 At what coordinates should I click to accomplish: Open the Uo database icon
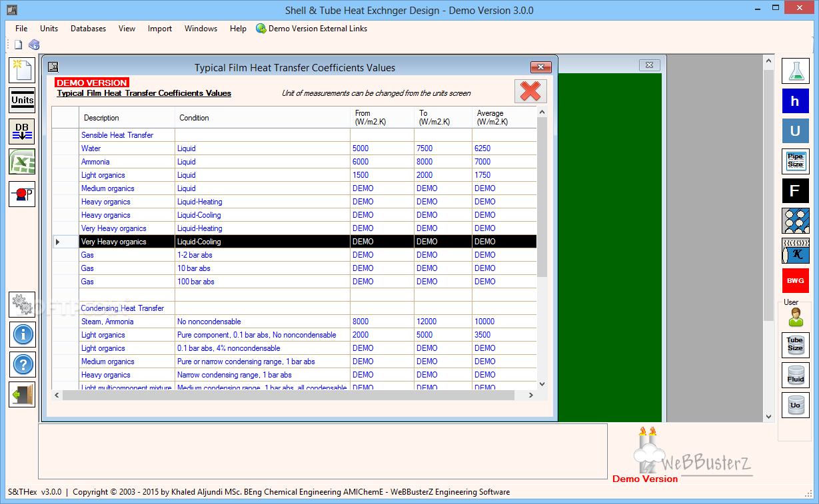(x=795, y=405)
